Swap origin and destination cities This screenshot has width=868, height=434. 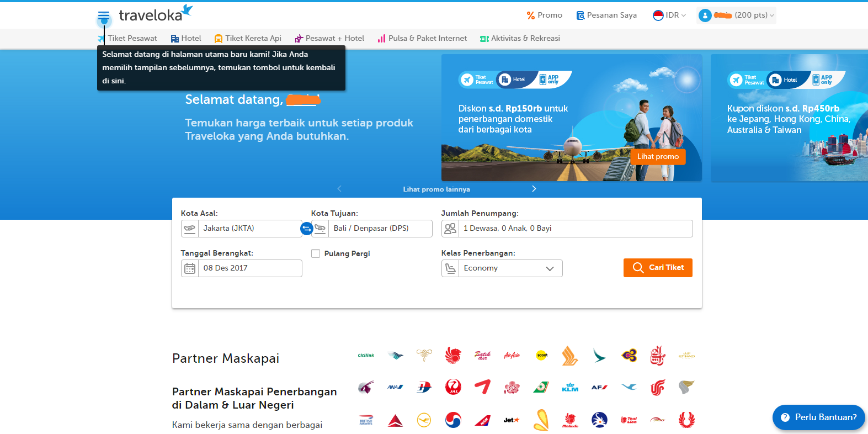click(x=306, y=228)
